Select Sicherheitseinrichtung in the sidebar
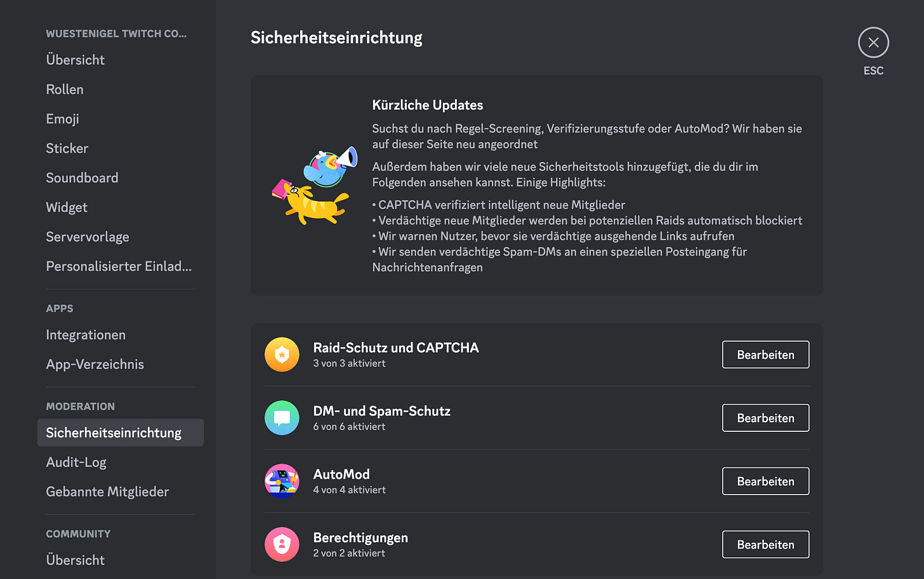 pyautogui.click(x=121, y=433)
